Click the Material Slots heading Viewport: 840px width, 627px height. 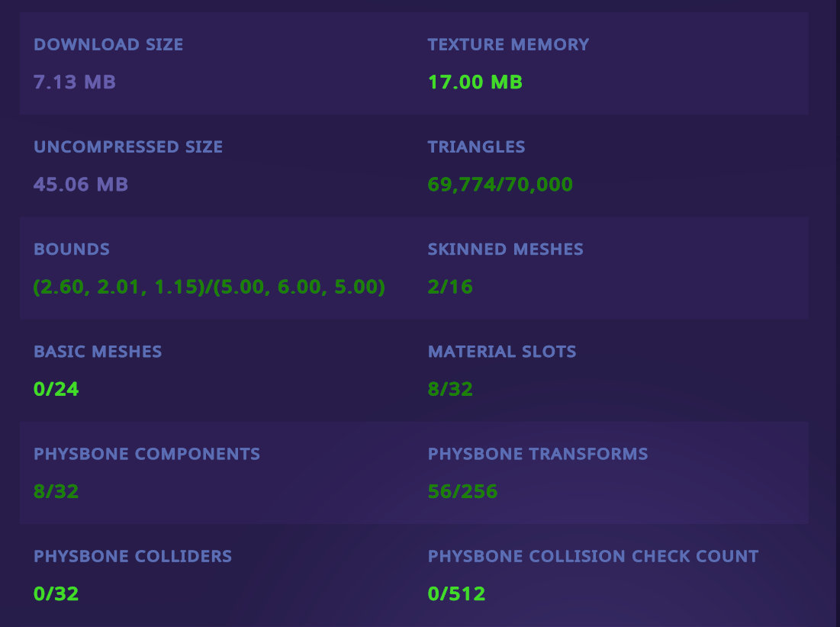click(x=502, y=352)
